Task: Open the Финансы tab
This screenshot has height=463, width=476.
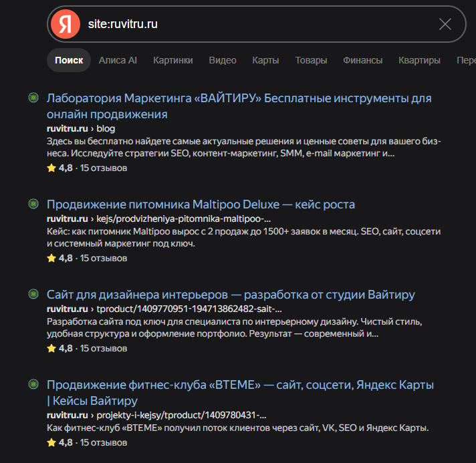Action: click(x=363, y=60)
